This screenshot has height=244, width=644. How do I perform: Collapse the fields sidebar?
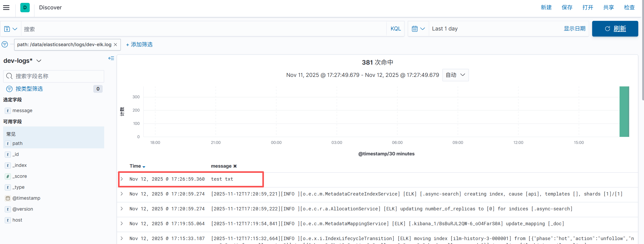click(x=111, y=58)
